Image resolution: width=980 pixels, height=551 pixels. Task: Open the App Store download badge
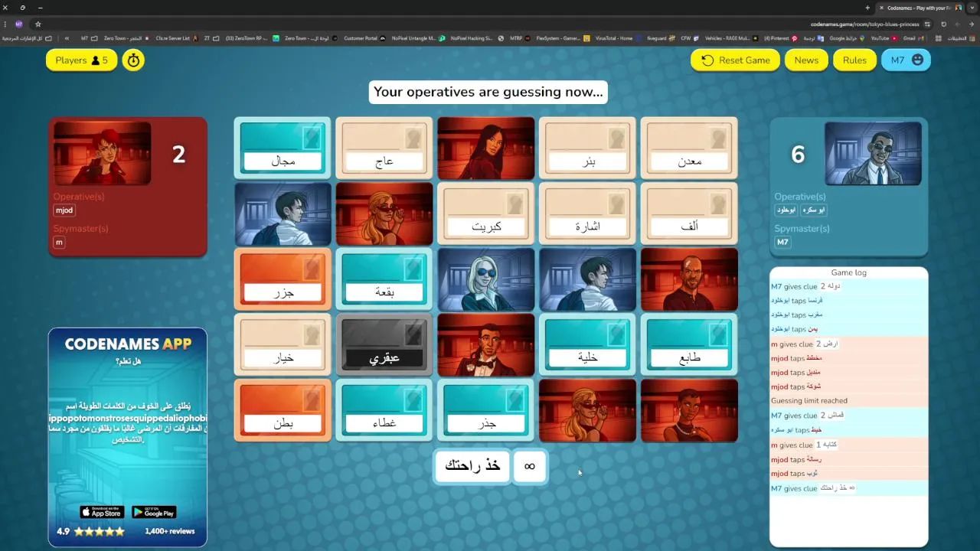[102, 512]
